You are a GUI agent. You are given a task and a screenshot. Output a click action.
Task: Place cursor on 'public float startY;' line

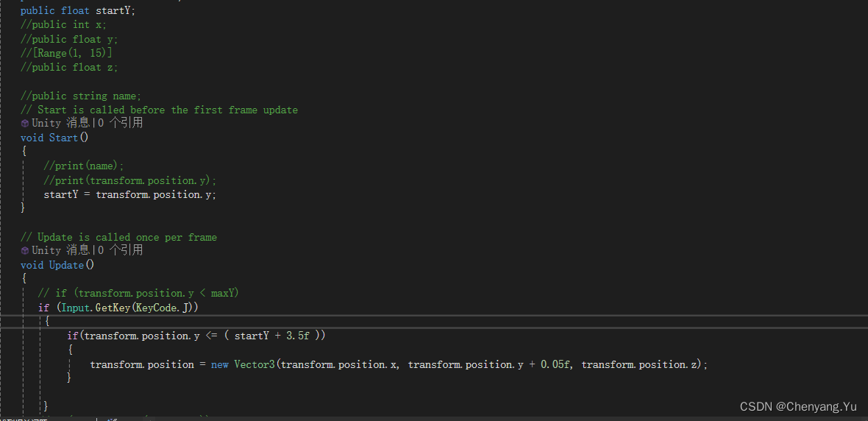click(78, 11)
